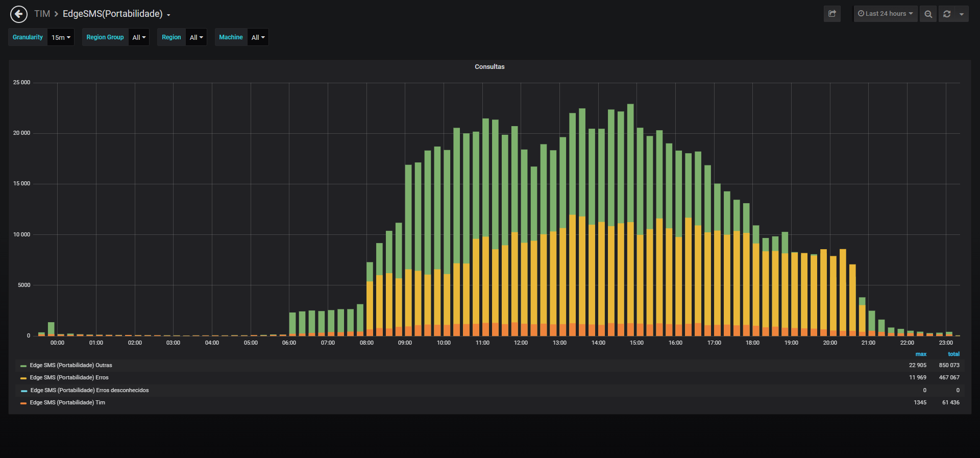
Task: Click the Granularity variable label
Action: 28,37
